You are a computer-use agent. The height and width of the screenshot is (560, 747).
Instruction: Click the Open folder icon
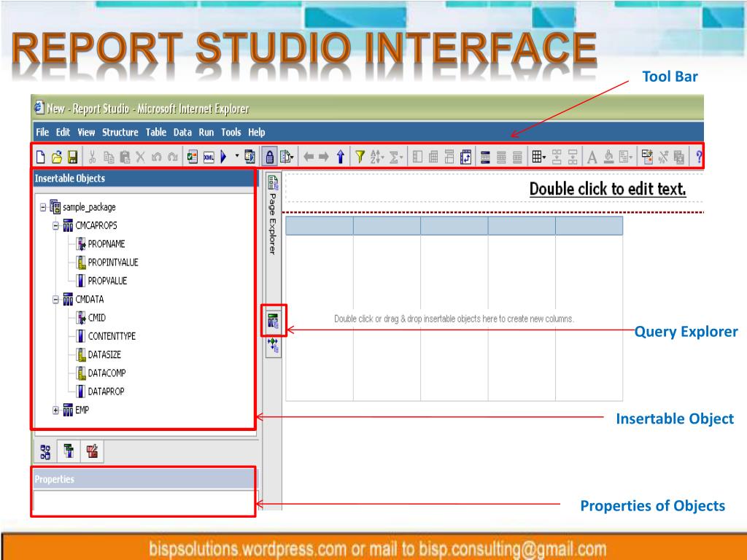coord(57,156)
